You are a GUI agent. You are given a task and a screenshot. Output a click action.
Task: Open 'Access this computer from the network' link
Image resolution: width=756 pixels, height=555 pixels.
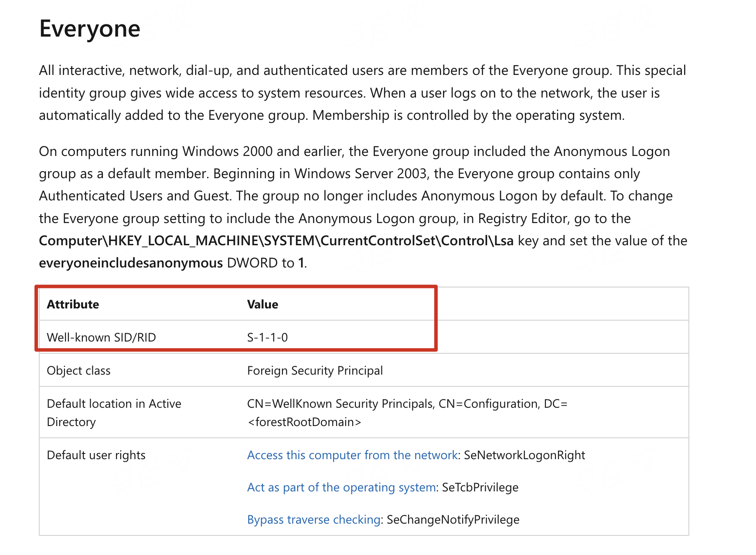(x=352, y=455)
